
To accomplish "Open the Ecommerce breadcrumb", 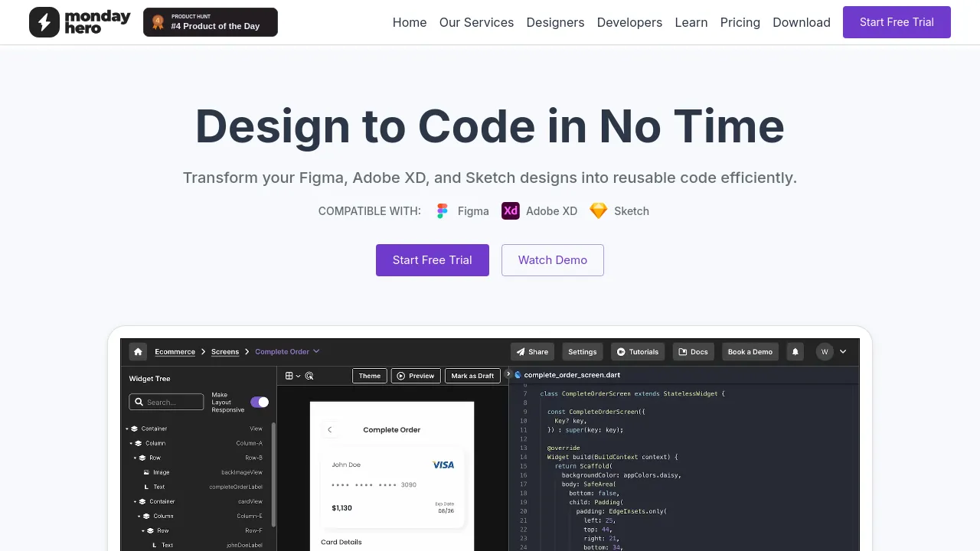I will pyautogui.click(x=175, y=352).
